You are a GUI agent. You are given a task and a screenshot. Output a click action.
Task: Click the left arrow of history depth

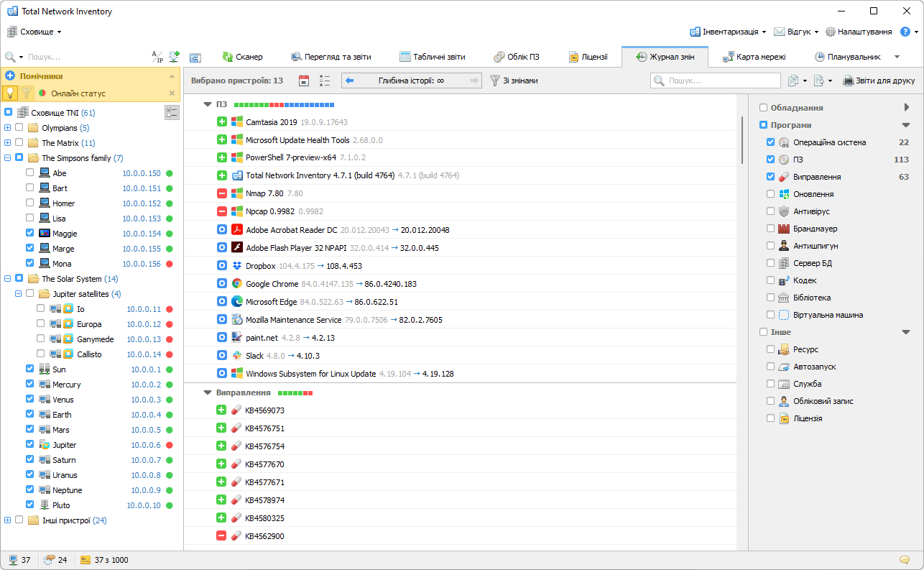point(350,81)
